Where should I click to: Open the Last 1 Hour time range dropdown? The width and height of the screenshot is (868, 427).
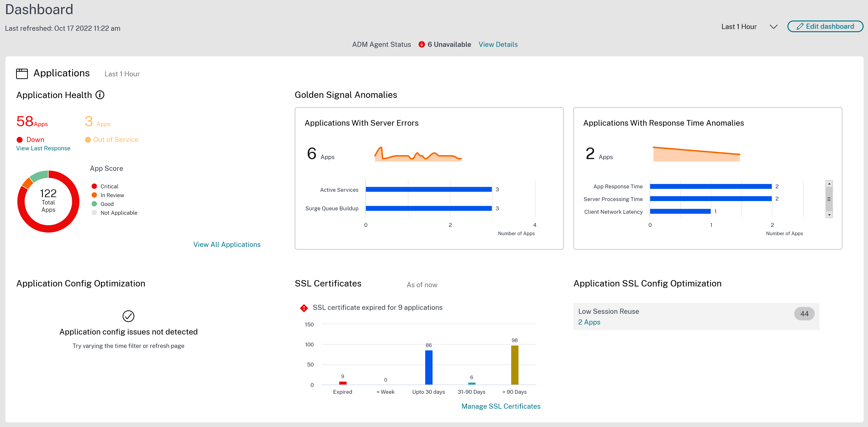pos(749,27)
